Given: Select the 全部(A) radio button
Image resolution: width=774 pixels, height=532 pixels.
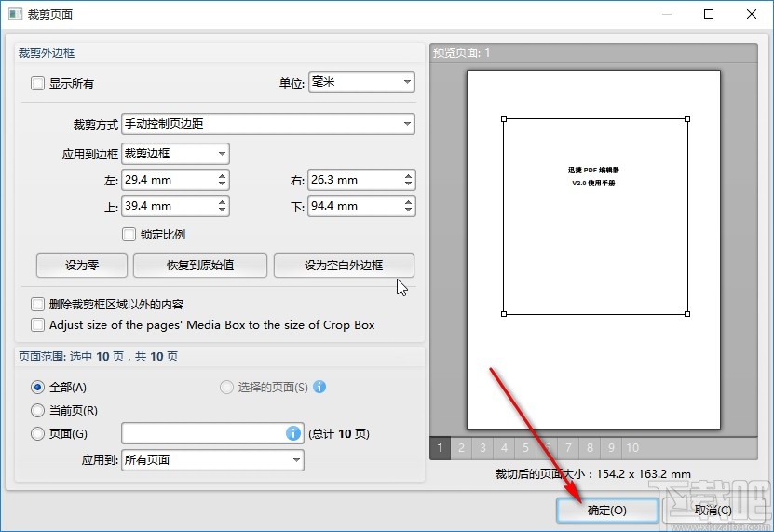Looking at the screenshot, I should 37,387.
